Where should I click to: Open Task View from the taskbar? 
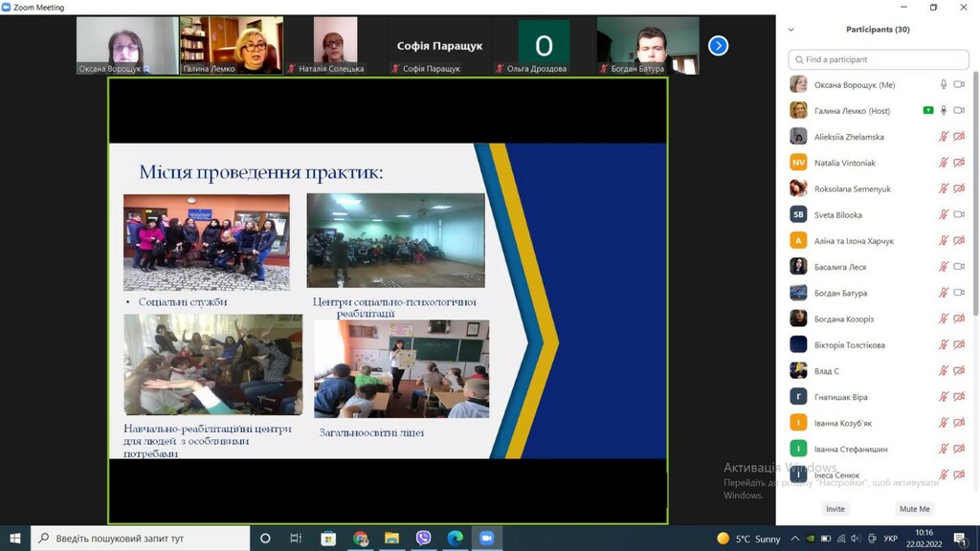[296, 538]
